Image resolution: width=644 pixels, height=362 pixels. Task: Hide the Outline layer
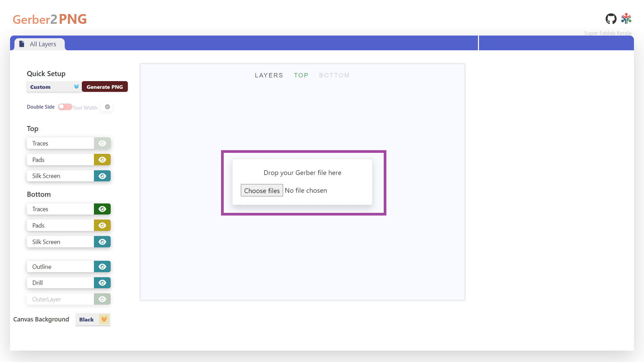point(102,267)
